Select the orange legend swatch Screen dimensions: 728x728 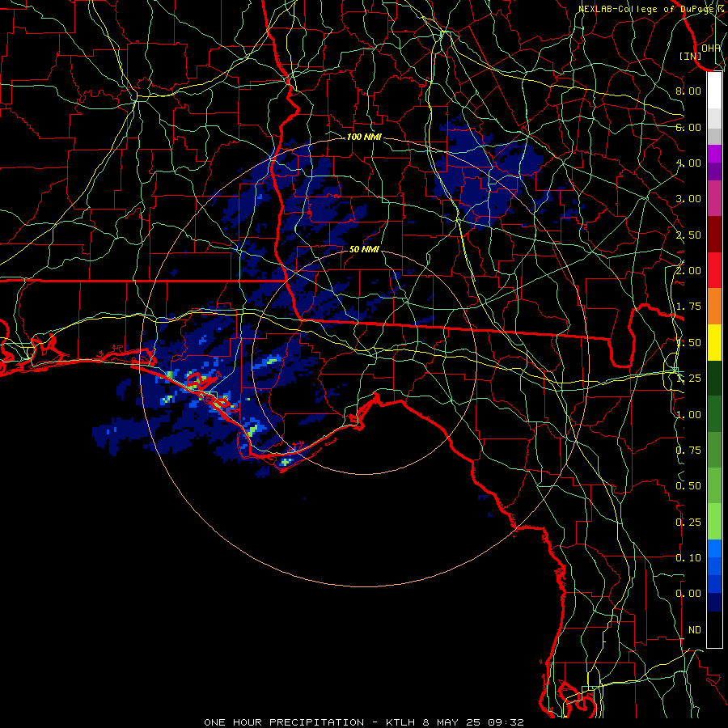(714, 306)
